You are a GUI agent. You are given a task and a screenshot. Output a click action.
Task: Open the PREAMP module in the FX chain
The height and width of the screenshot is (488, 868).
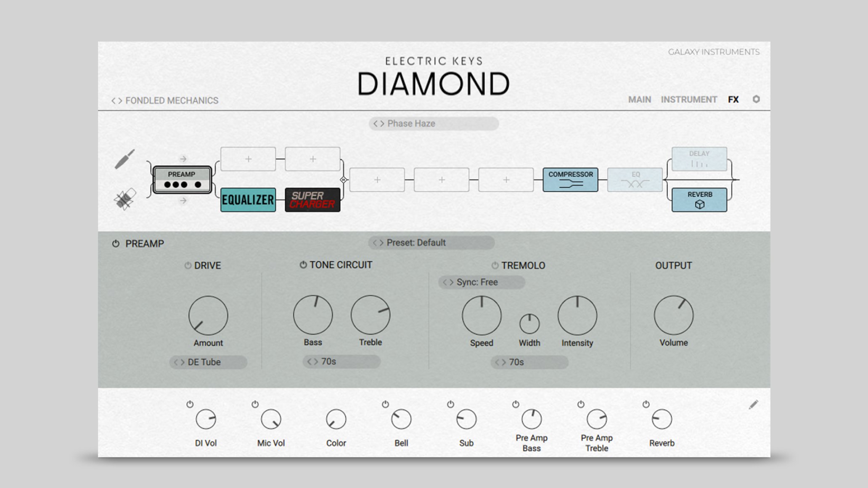pyautogui.click(x=182, y=179)
